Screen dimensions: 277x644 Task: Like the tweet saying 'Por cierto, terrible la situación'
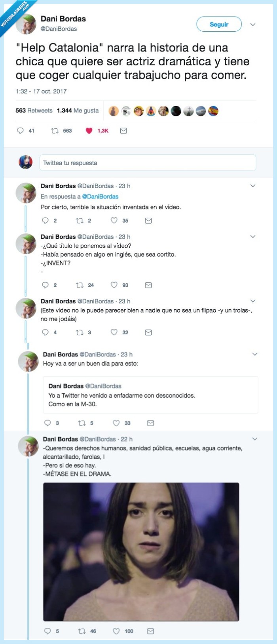115,221
